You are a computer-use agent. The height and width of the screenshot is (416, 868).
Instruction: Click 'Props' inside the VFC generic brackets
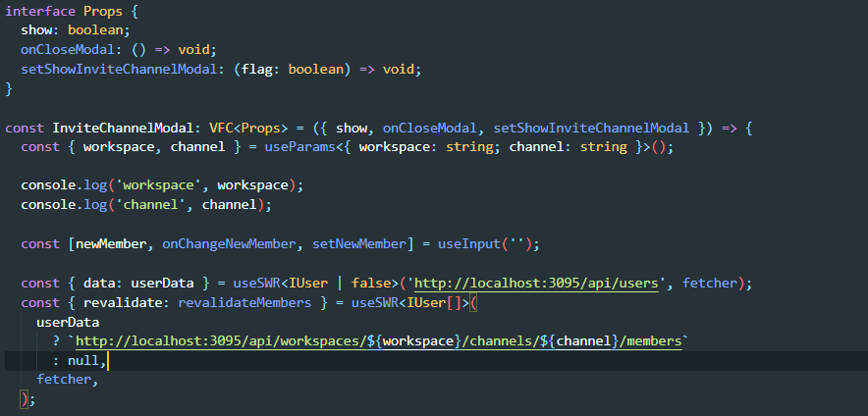coord(261,129)
